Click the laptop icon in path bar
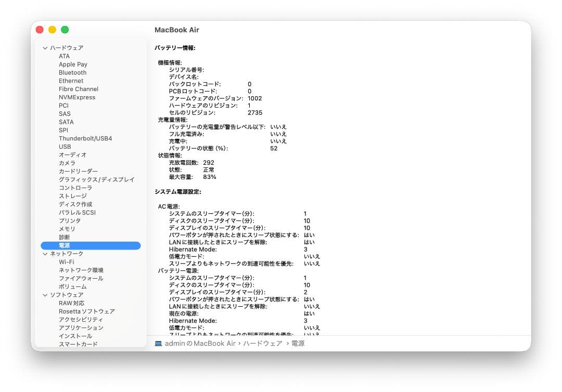The width and height of the screenshot is (562, 392). coord(158,344)
